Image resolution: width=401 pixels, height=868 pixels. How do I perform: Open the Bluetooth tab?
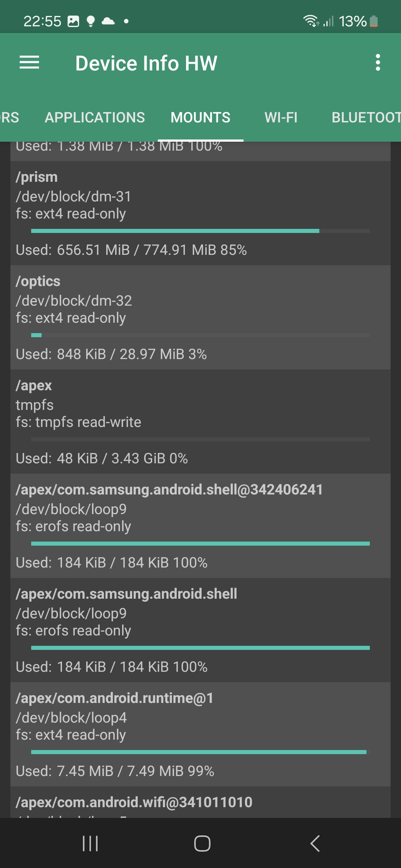click(366, 118)
